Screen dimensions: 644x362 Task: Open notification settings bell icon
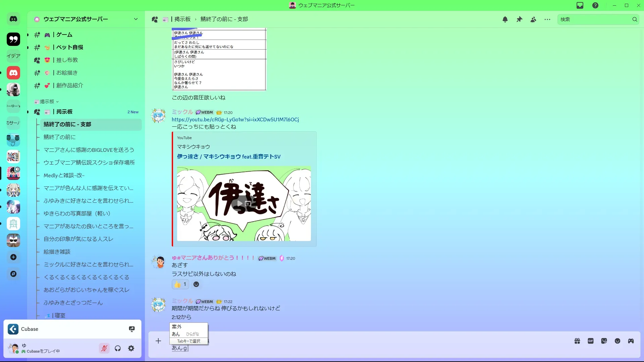point(505,19)
